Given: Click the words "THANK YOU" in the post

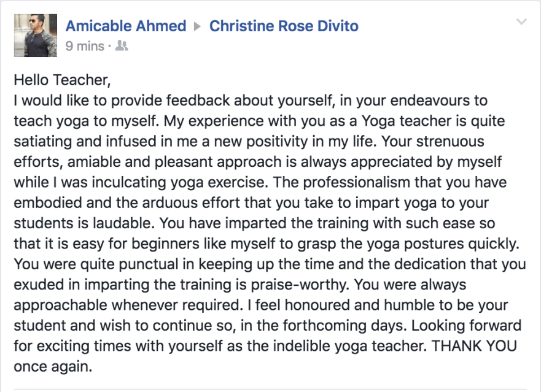Looking at the screenshot, I should pyautogui.click(x=474, y=346).
